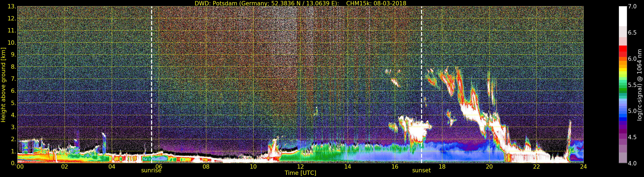The image size is (644, 177).
Task: Click the '4.' height axis tick label
Action: coord(13,115)
